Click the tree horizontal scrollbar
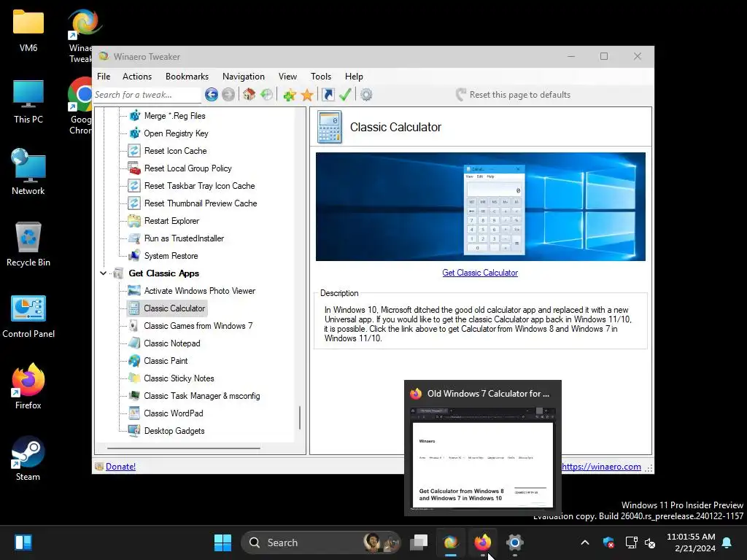Viewport: 747px width, 560px height. coord(184,448)
